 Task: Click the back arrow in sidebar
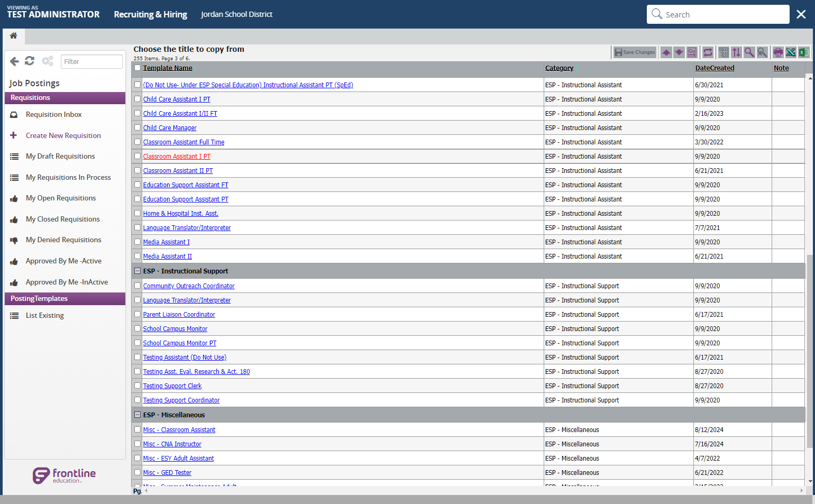14,61
